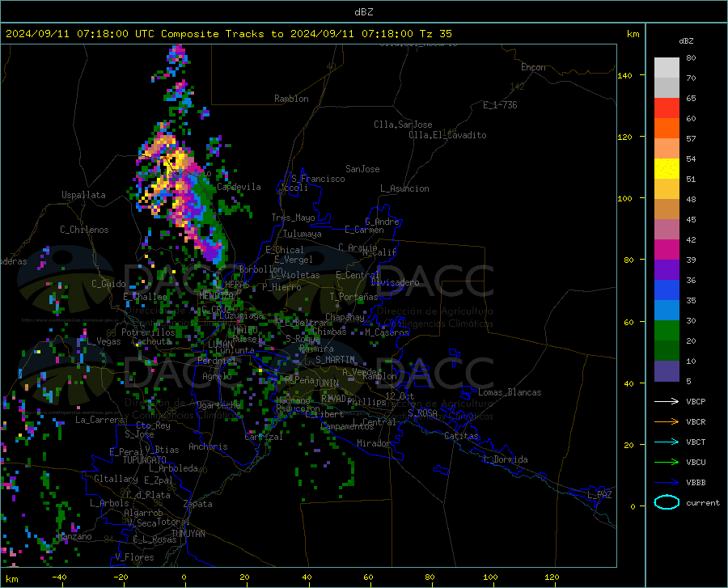The height and width of the screenshot is (588, 728).
Task: Click the orange VBCR arrow in legend
Action: point(667,422)
